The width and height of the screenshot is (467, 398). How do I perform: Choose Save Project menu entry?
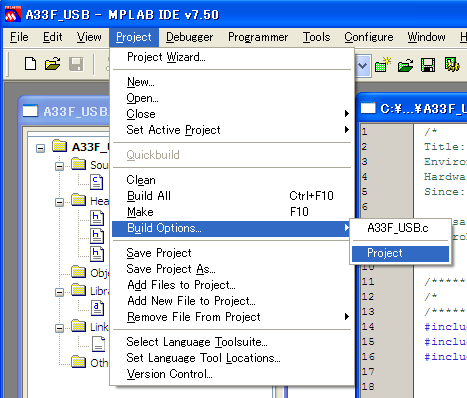[232, 253]
